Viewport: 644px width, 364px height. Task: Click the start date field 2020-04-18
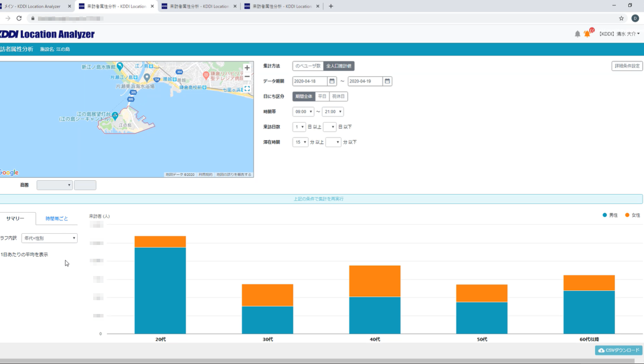point(310,81)
